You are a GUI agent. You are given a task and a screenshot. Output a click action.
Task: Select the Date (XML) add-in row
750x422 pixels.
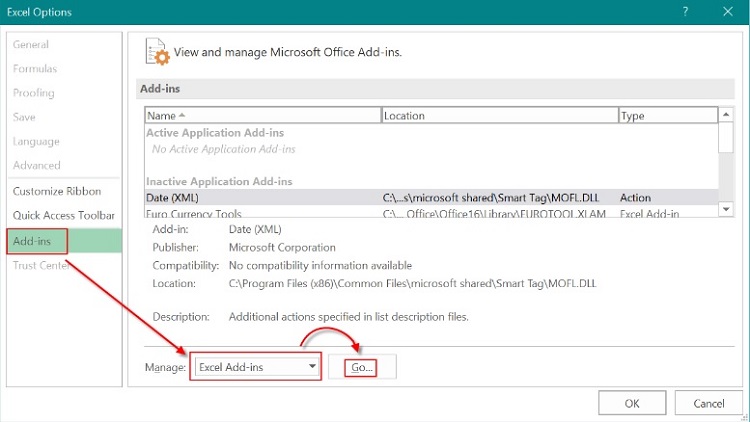[x=431, y=198]
